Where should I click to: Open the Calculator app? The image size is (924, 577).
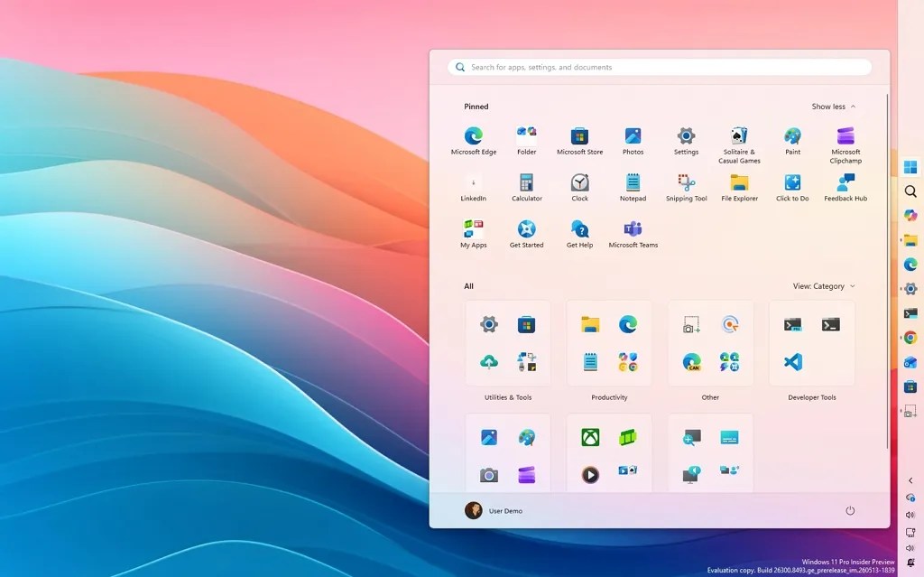[x=526, y=188]
